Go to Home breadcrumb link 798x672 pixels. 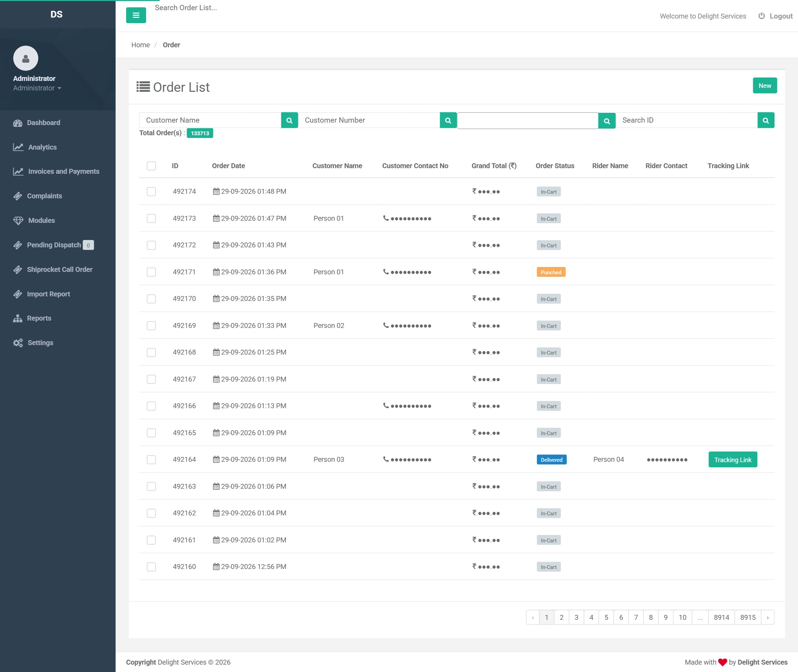pos(140,45)
